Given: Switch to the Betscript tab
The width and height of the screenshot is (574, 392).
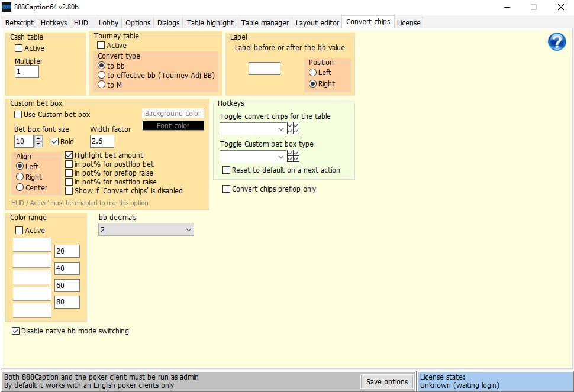Looking at the screenshot, I should (x=20, y=22).
